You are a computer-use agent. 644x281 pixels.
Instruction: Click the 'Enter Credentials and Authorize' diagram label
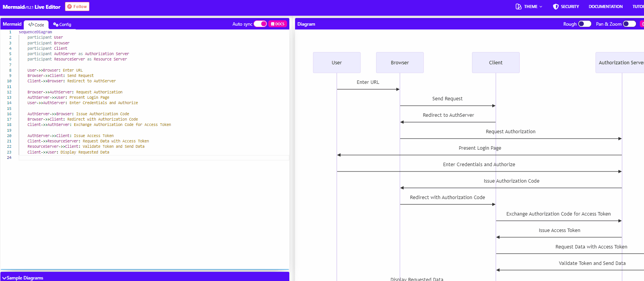[479, 165]
